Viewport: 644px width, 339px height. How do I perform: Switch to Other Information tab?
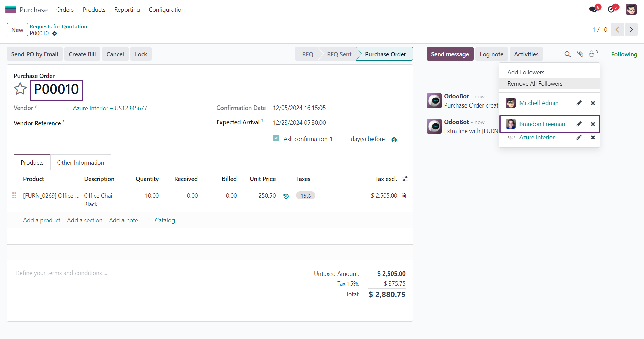(81, 162)
